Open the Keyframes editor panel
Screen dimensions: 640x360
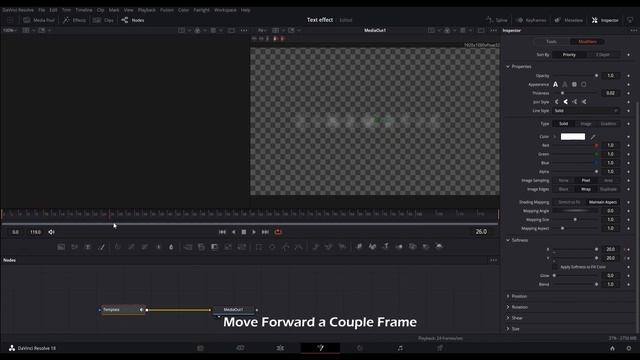click(x=531, y=20)
